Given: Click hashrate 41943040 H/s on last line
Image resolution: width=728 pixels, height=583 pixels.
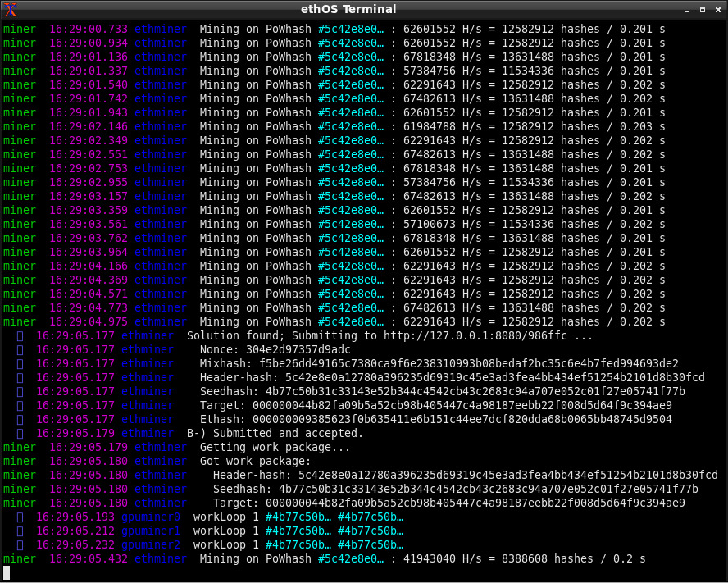Looking at the screenshot, I should pyautogui.click(x=442, y=559).
